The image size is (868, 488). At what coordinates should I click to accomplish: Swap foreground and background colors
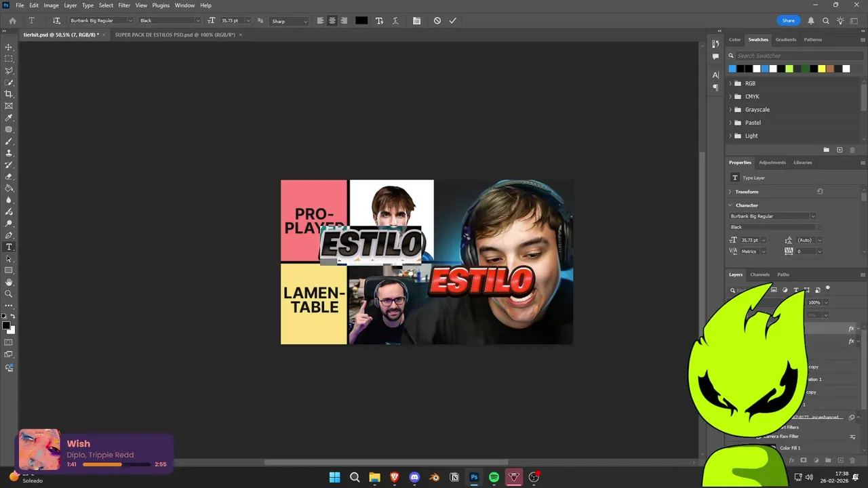click(x=13, y=317)
